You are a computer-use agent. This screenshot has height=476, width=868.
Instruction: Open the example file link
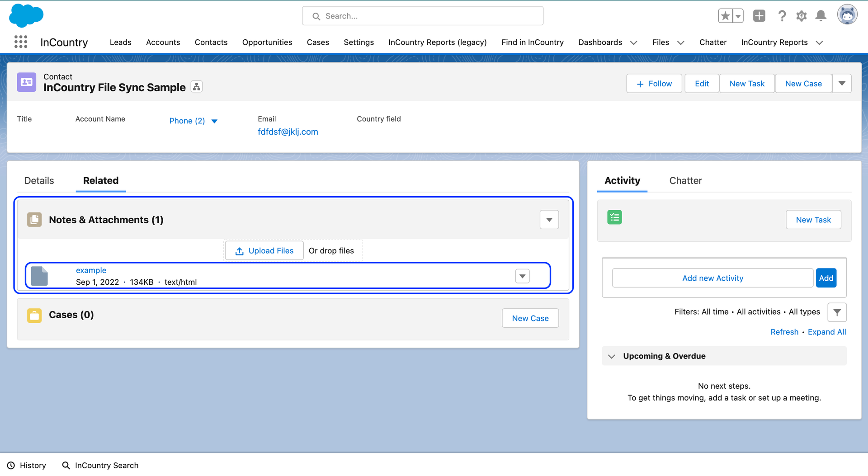coord(91,270)
